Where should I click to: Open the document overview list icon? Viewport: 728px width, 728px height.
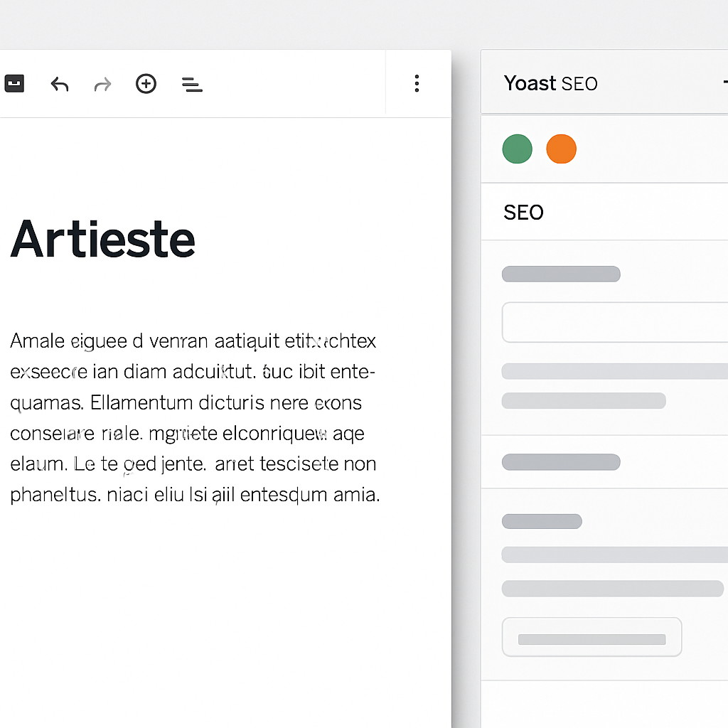192,85
